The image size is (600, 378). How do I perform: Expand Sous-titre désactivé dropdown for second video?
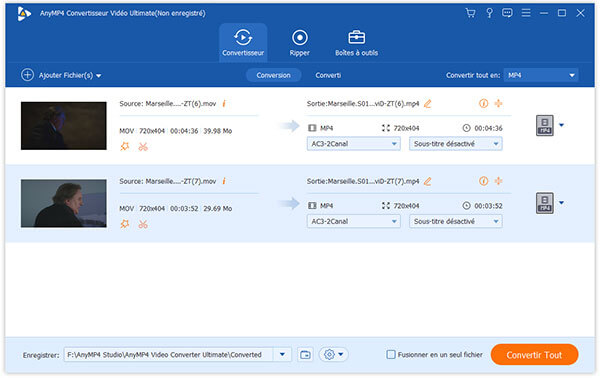point(455,222)
